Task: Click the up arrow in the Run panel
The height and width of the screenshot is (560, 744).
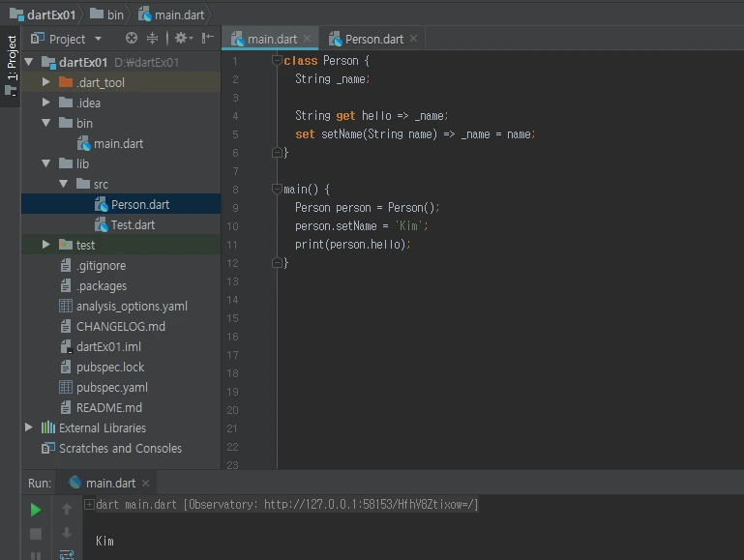Action: coord(67,510)
